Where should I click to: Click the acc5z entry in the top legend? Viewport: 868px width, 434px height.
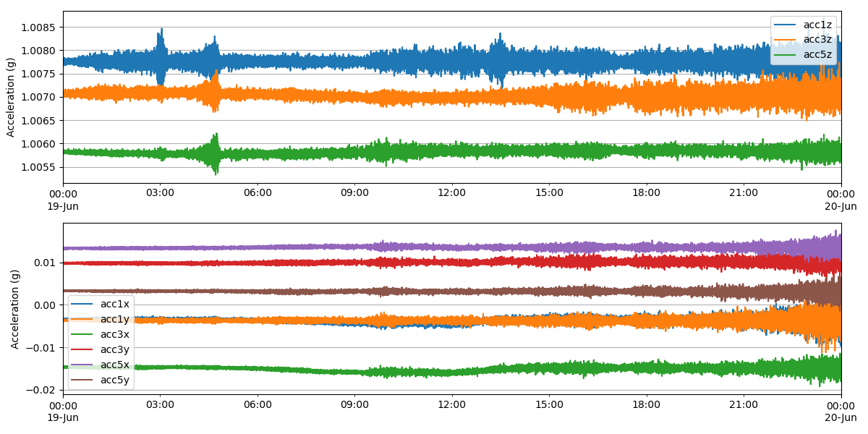[x=817, y=54]
